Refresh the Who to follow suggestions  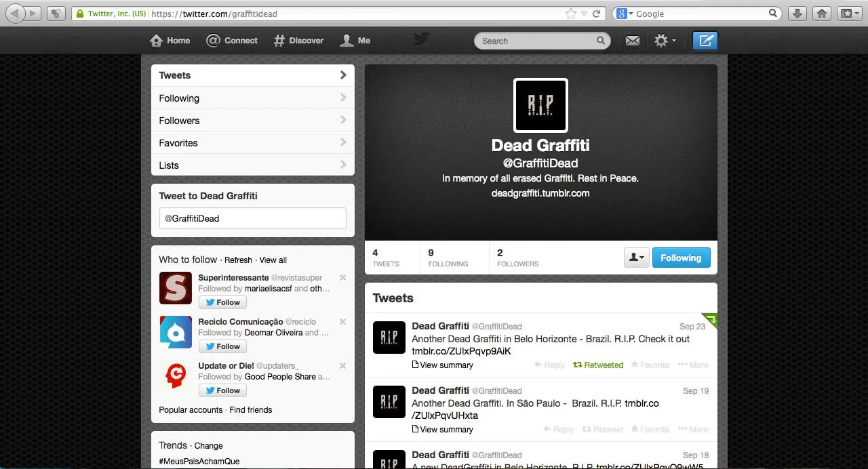tap(238, 260)
